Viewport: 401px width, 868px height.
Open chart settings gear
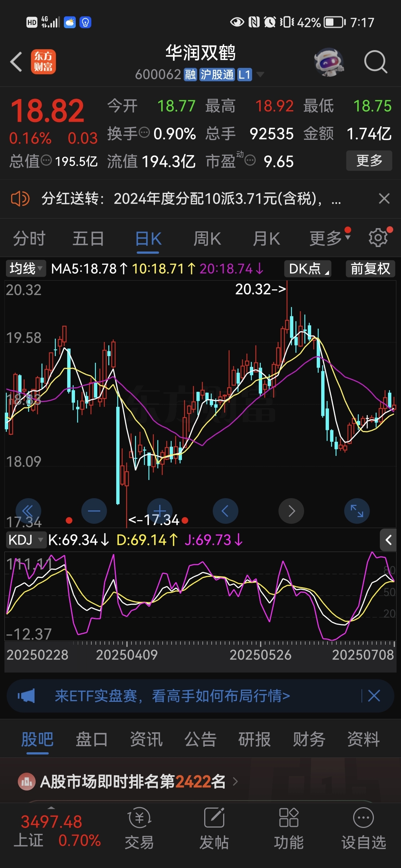(378, 238)
